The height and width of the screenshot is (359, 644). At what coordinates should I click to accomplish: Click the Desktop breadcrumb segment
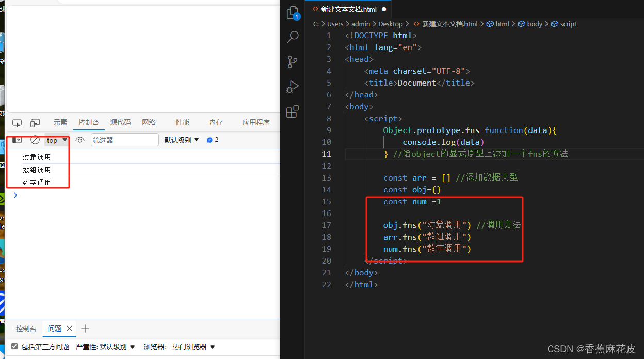point(391,24)
